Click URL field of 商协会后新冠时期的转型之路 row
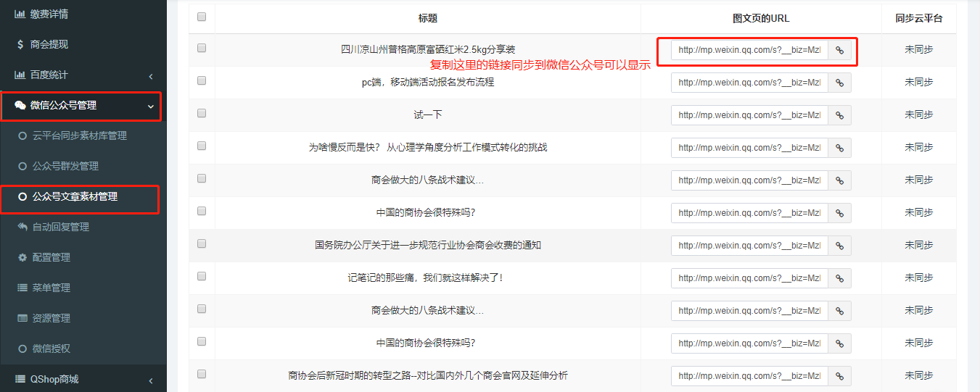980x392 pixels. (749, 376)
